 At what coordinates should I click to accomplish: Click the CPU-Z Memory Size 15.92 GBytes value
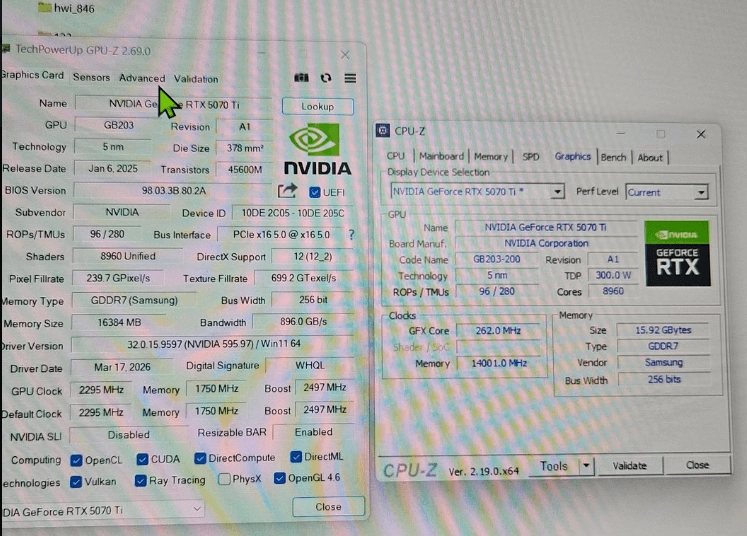663,330
